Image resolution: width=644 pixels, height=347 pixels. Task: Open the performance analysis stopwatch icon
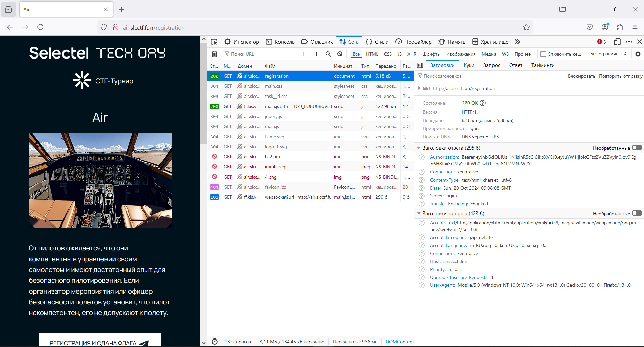click(x=215, y=341)
